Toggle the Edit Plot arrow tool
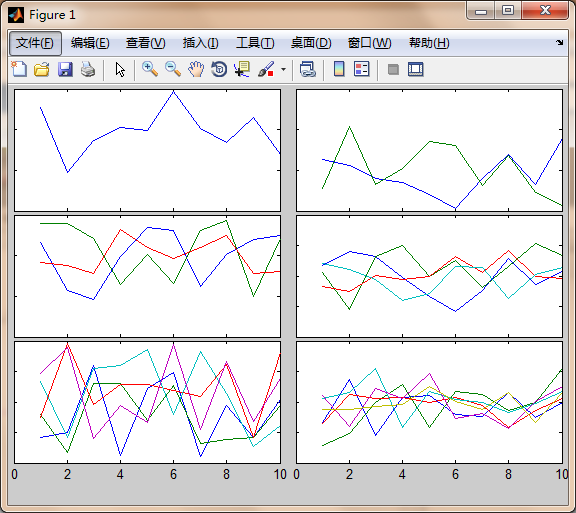 (x=120, y=69)
